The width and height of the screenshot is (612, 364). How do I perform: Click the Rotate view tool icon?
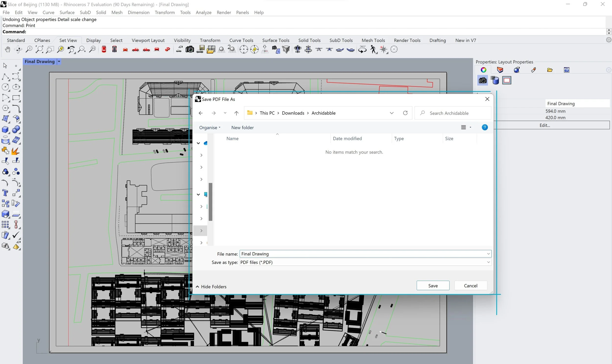pyautogui.click(x=18, y=50)
